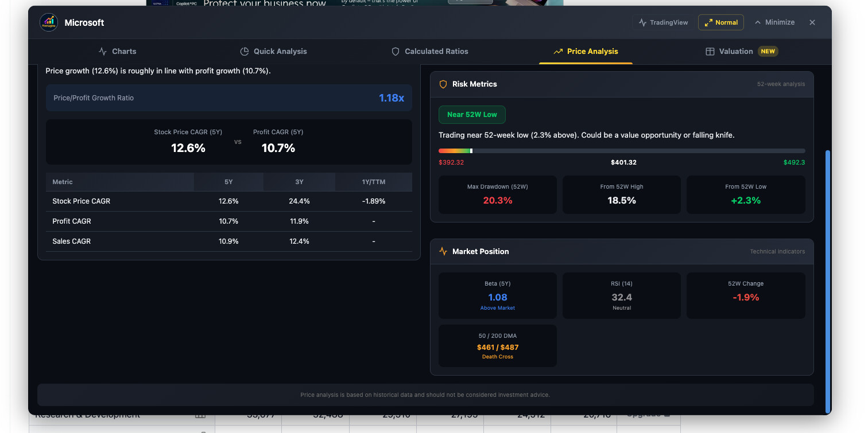Click the trend arrow icon on Price Analysis
The height and width of the screenshot is (433, 868).
[x=557, y=52]
